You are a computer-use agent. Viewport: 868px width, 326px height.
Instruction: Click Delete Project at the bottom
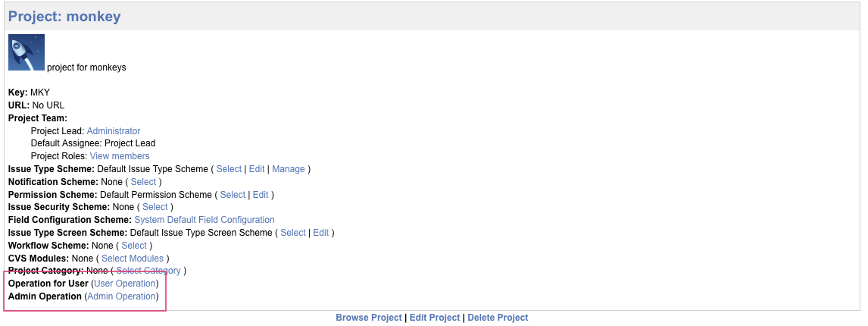pos(498,318)
